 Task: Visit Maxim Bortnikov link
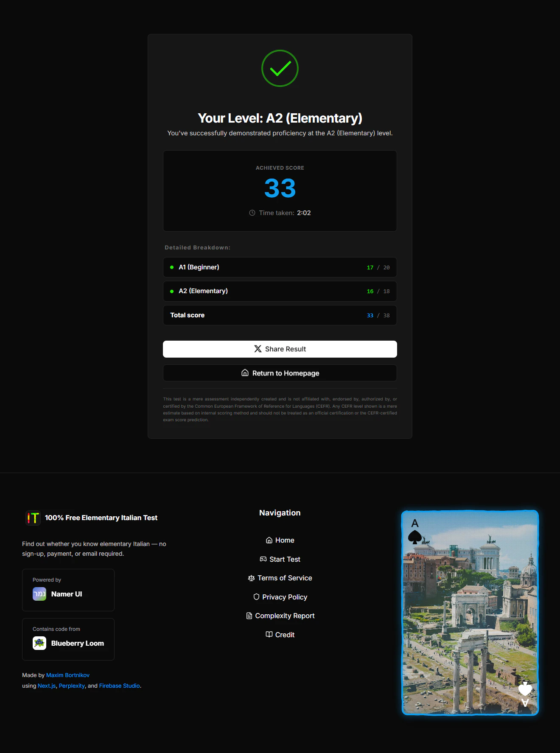tap(68, 675)
